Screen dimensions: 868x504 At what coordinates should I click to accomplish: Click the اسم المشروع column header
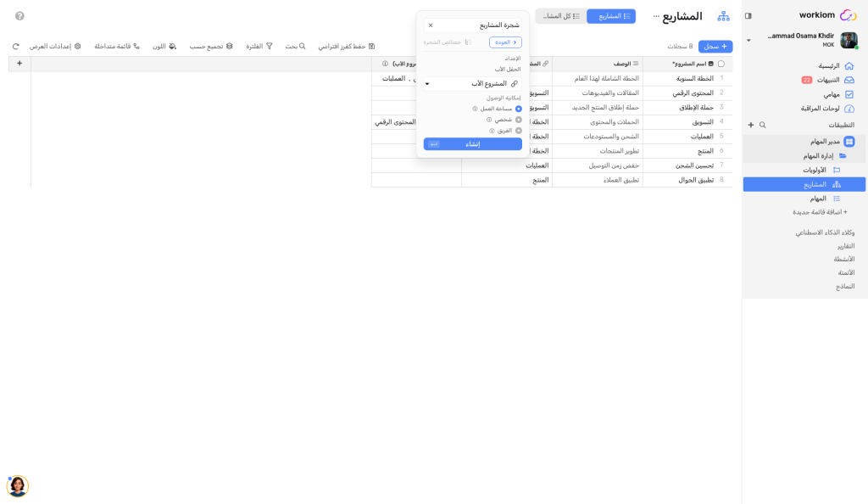coord(687,64)
